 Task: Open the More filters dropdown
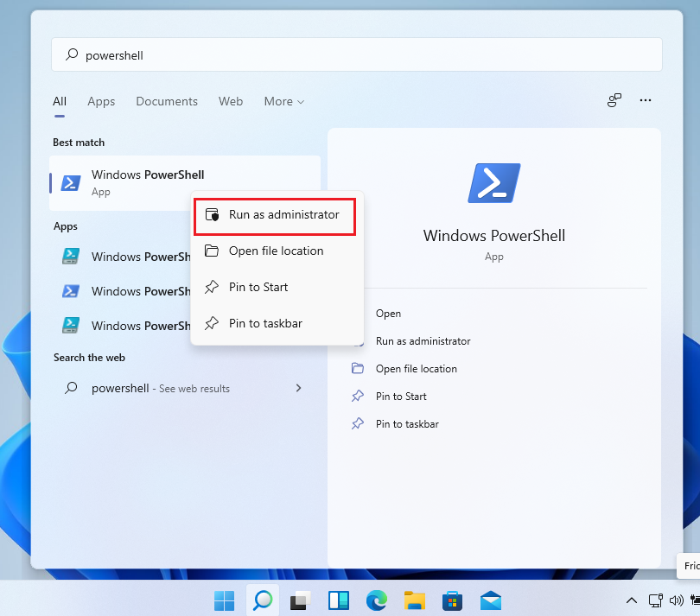click(283, 101)
